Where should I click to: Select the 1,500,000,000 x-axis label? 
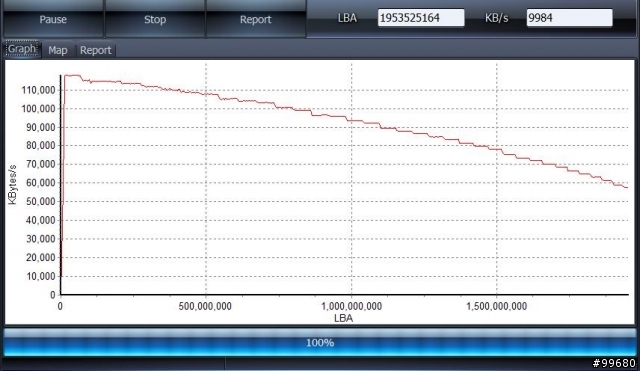click(x=497, y=306)
